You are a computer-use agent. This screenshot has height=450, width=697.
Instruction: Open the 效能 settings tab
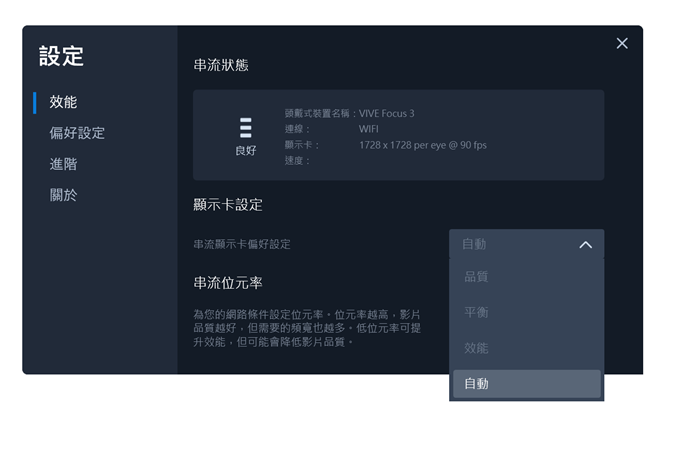(63, 102)
